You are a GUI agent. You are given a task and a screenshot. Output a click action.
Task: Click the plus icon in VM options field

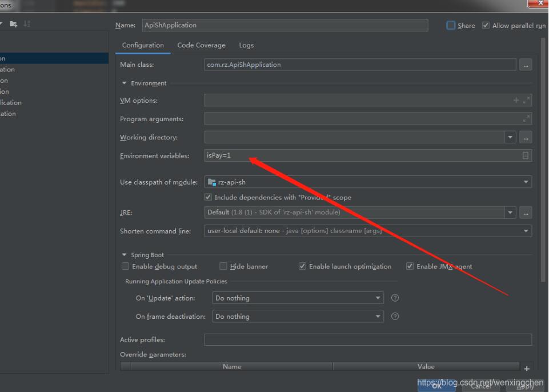516,101
